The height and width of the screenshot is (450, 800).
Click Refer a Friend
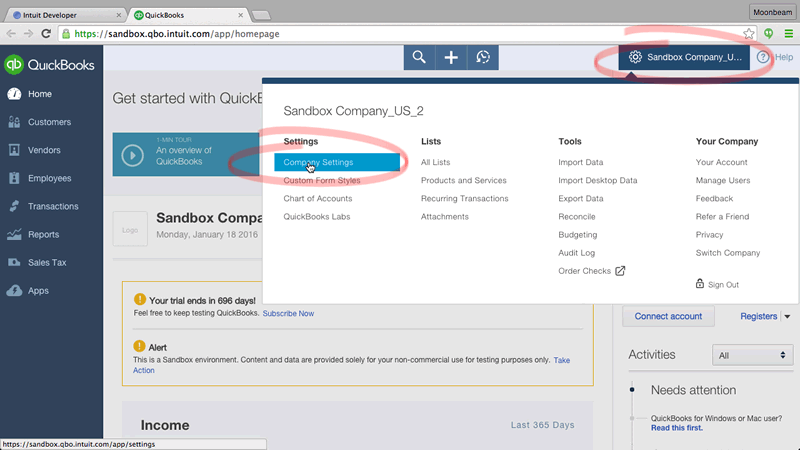pos(722,216)
